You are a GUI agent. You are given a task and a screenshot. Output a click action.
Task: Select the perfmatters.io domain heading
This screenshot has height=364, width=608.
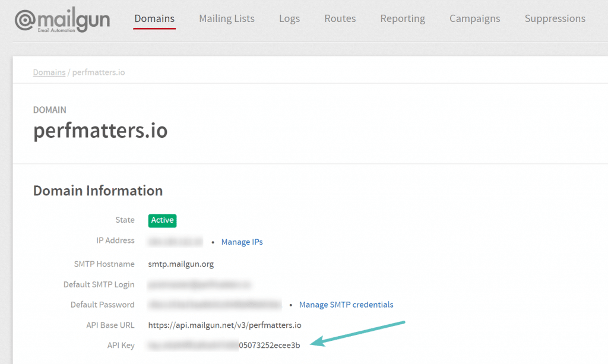tap(100, 131)
